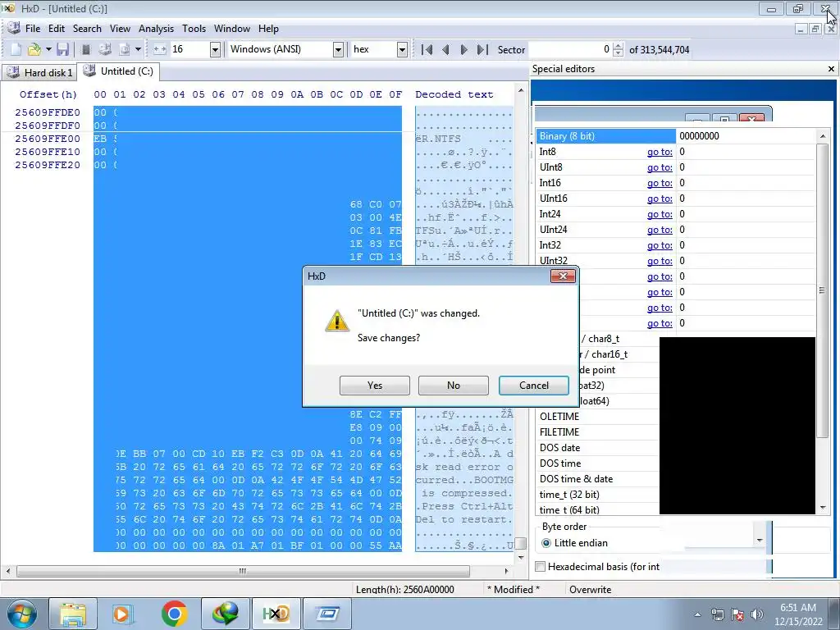Select the Untitled (C:) tab
Screen dimensions: 840x630
pyautogui.click(x=118, y=71)
